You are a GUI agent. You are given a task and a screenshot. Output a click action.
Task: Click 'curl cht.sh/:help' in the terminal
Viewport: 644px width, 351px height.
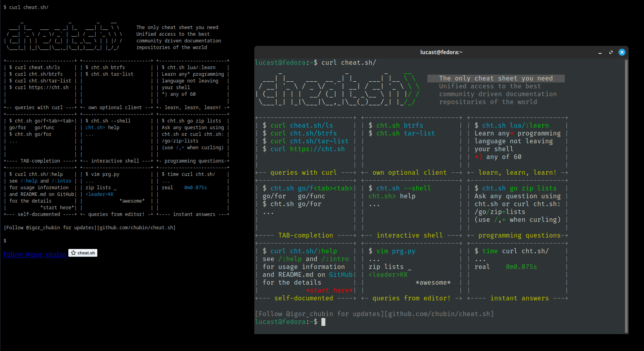(303, 251)
